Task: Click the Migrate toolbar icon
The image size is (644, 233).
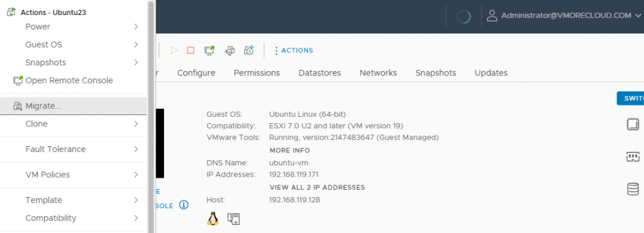Action: [230, 50]
